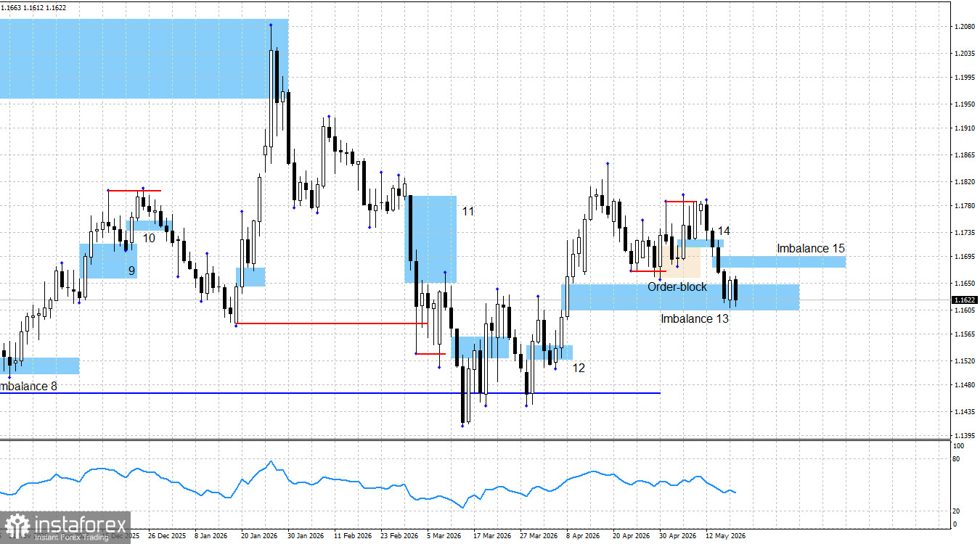The image size is (980, 544).
Task: Select the number 14 label
Action: click(724, 231)
